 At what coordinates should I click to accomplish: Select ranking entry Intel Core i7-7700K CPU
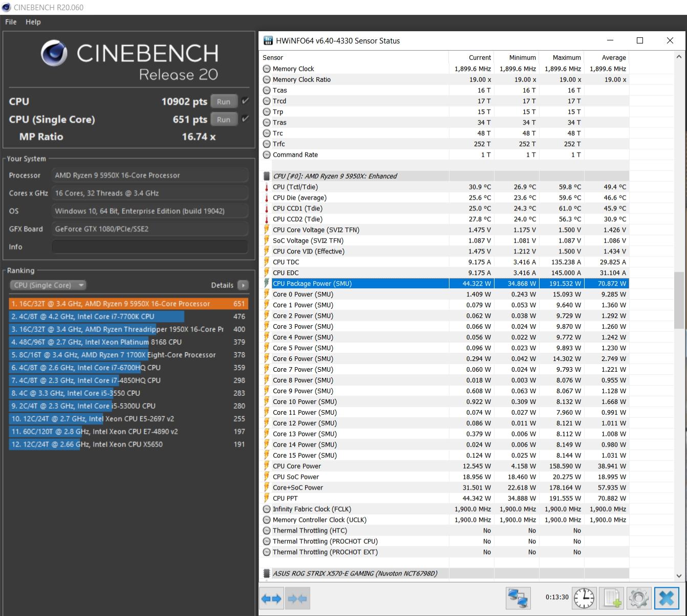(128, 316)
